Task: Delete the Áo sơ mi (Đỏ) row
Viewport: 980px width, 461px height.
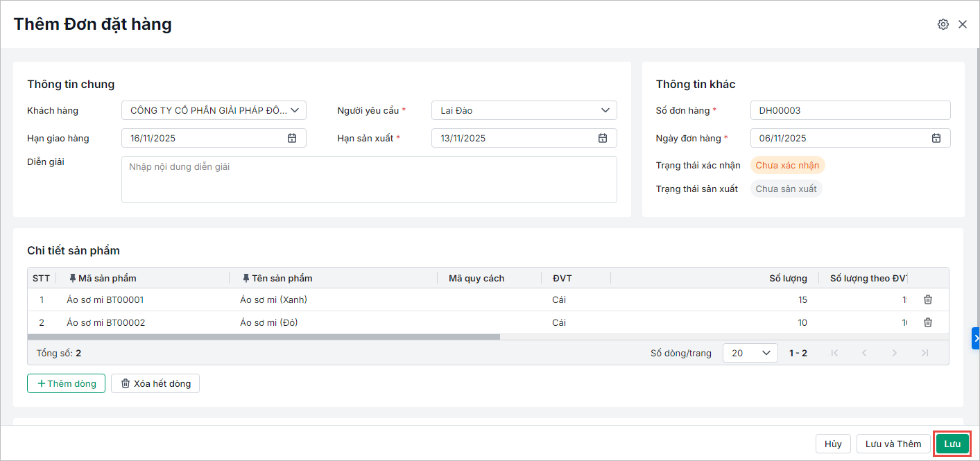Action: 928,322
